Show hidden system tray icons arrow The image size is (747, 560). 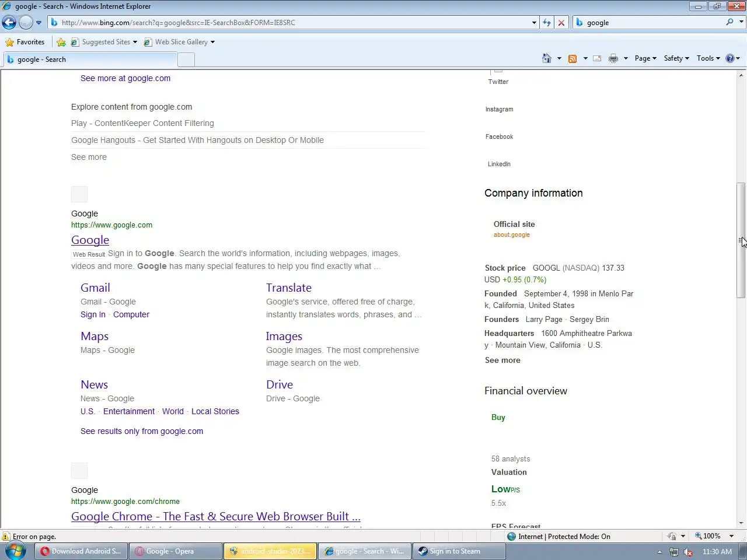[659, 552]
